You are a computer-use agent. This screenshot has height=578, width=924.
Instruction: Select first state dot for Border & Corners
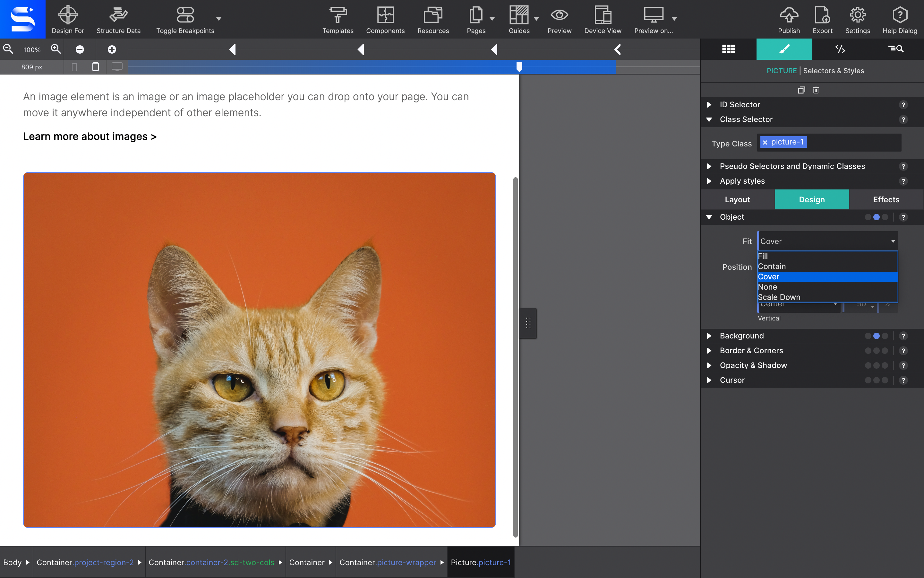[868, 351]
